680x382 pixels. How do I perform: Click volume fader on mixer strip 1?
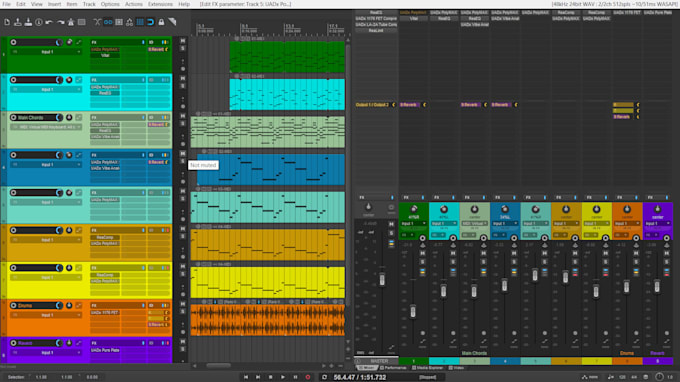tap(413, 311)
